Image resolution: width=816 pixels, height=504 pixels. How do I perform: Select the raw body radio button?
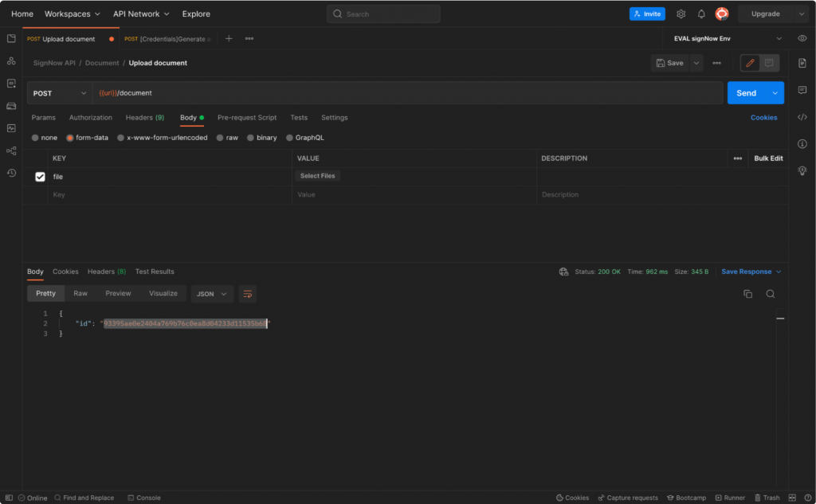point(222,138)
